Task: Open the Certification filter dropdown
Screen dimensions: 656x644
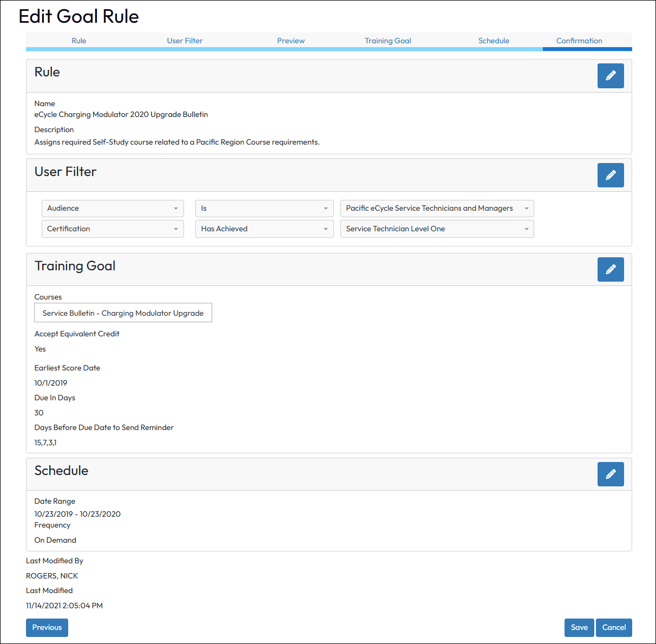Action: (x=113, y=229)
